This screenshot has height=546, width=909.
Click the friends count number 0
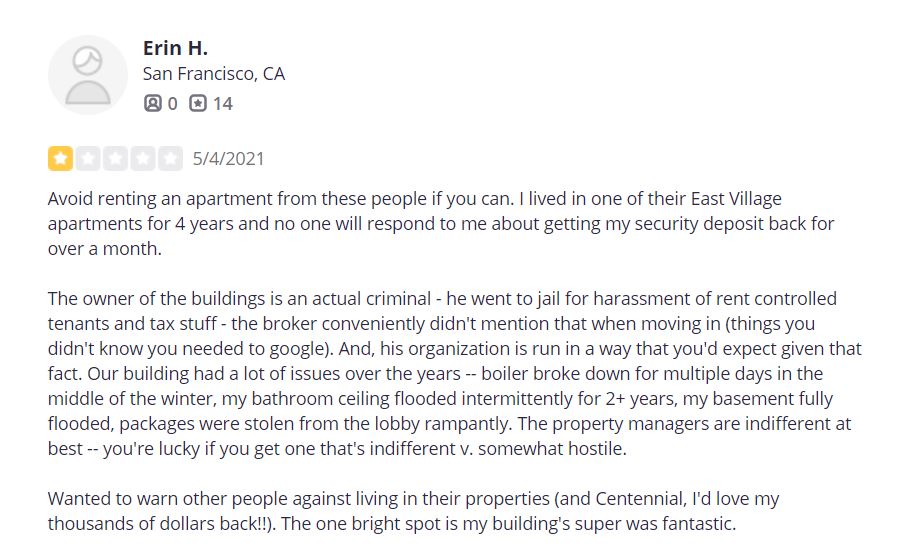[173, 103]
